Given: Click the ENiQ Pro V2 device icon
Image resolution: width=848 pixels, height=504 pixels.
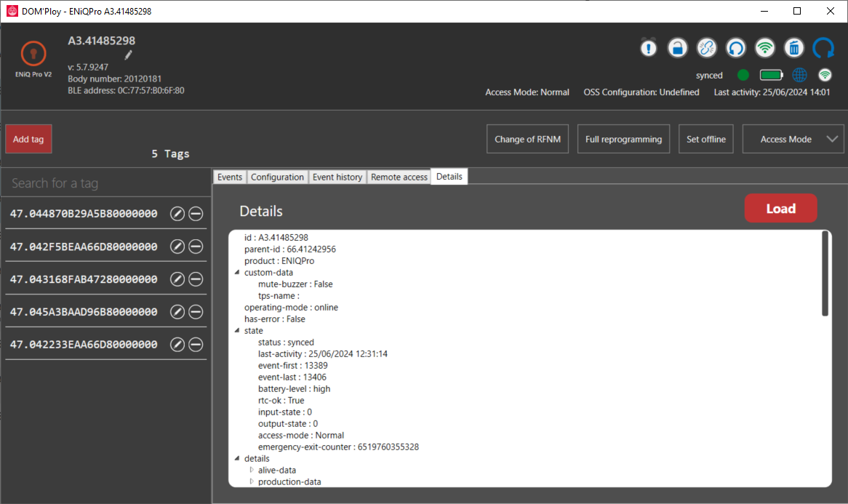Looking at the screenshot, I should pyautogui.click(x=33, y=54).
